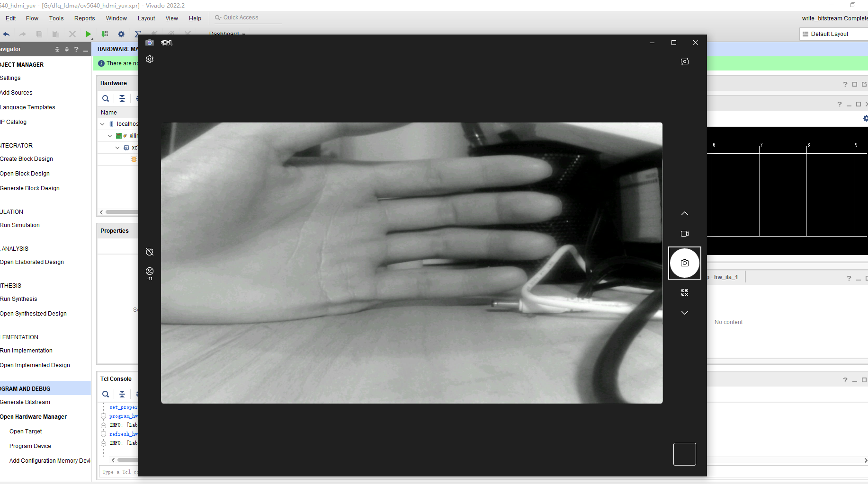The height and width of the screenshot is (484, 868).
Task: Click the program_hw Tcl console line
Action: coord(123,416)
